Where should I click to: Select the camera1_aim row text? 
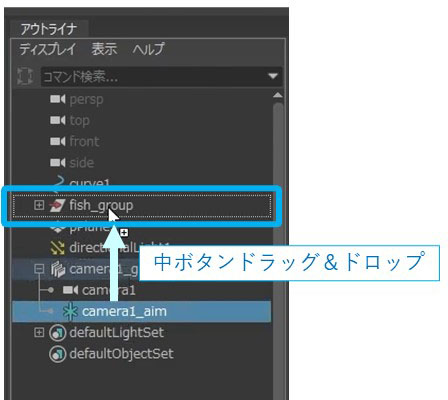point(124,312)
